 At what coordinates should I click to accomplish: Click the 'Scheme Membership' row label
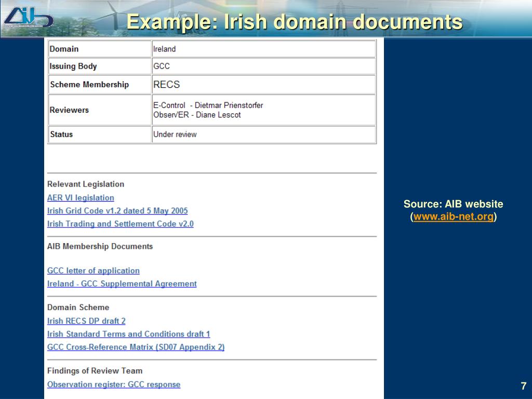(x=89, y=85)
